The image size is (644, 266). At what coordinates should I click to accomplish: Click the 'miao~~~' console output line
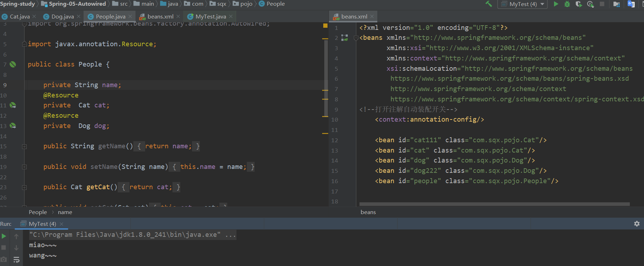(43, 245)
